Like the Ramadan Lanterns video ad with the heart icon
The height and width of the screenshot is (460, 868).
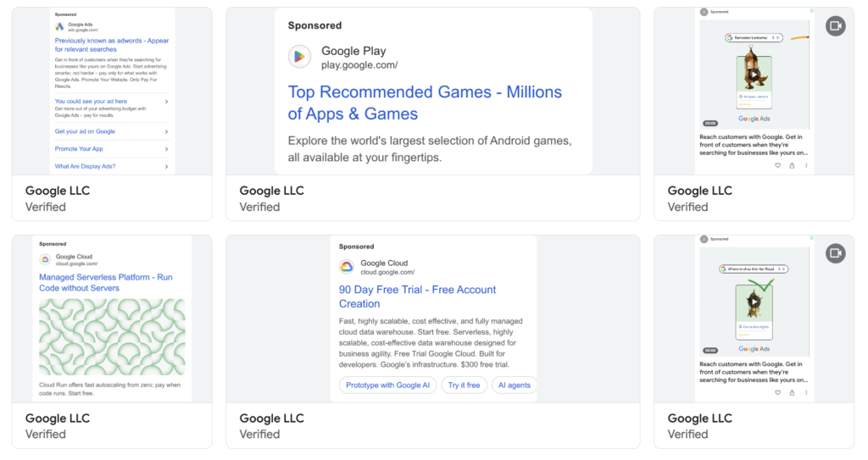pyautogui.click(x=777, y=166)
